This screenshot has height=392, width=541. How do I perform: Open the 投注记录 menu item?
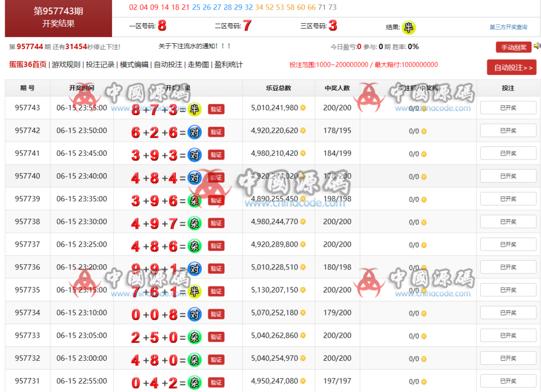tap(100, 64)
